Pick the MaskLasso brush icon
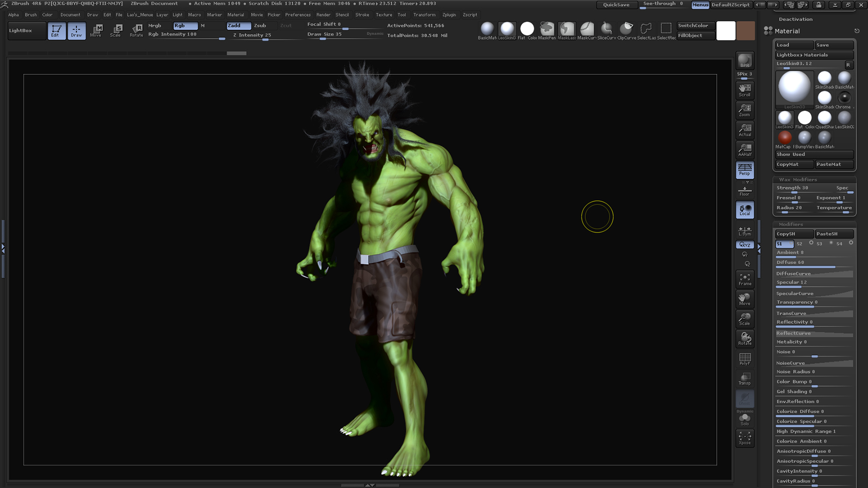The image size is (868, 488). click(x=567, y=30)
